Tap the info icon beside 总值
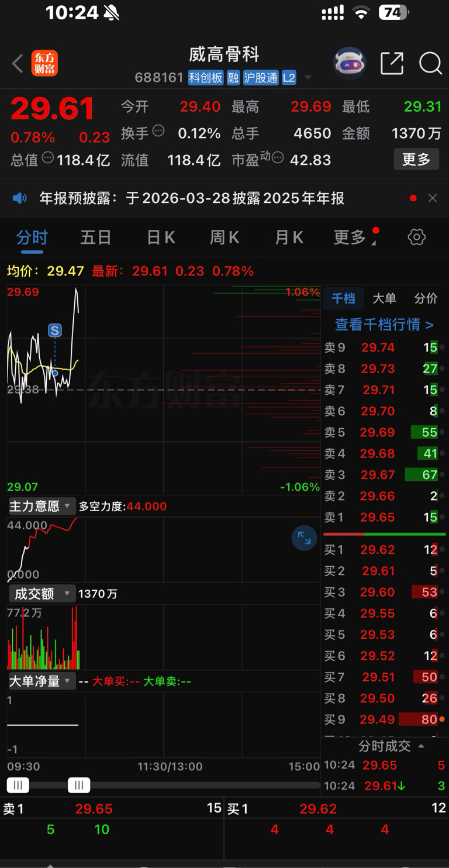The image size is (449, 868). (49, 157)
